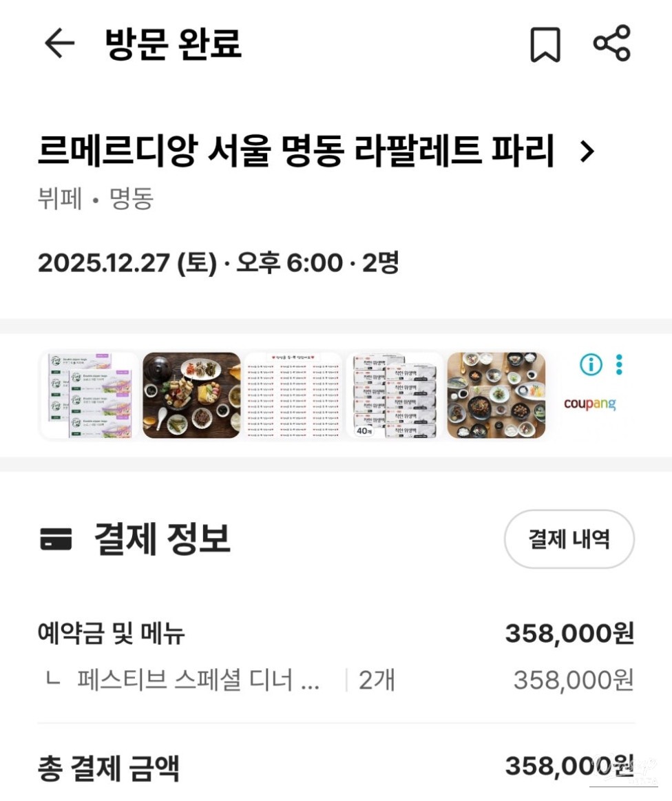Expand restaurant details via the chevron arrow

pyautogui.click(x=587, y=152)
